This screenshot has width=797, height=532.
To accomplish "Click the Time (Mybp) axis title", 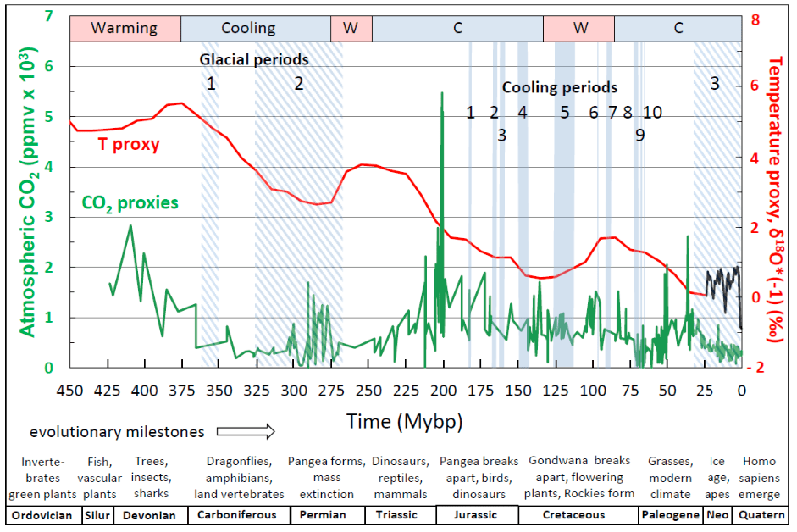I will click(404, 419).
